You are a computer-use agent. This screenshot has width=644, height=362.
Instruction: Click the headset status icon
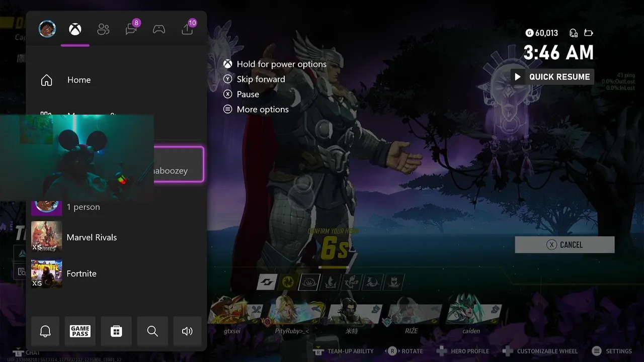pyautogui.click(x=574, y=33)
